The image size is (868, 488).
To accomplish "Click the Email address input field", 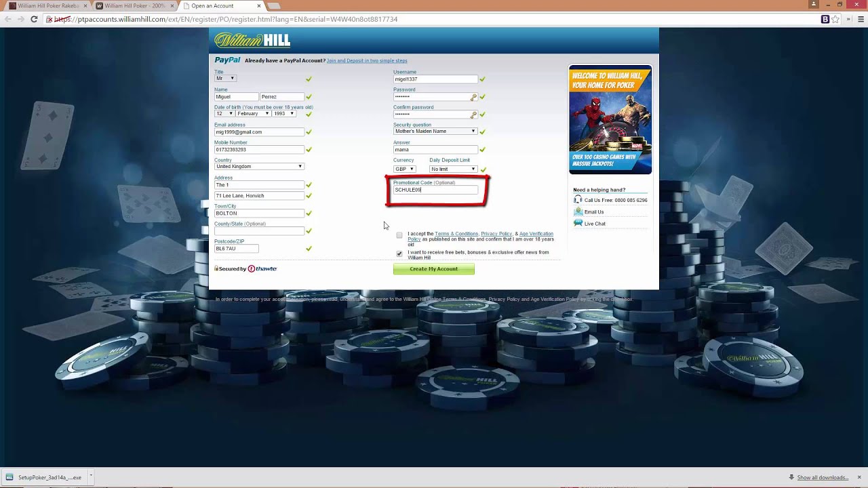I will tap(259, 132).
